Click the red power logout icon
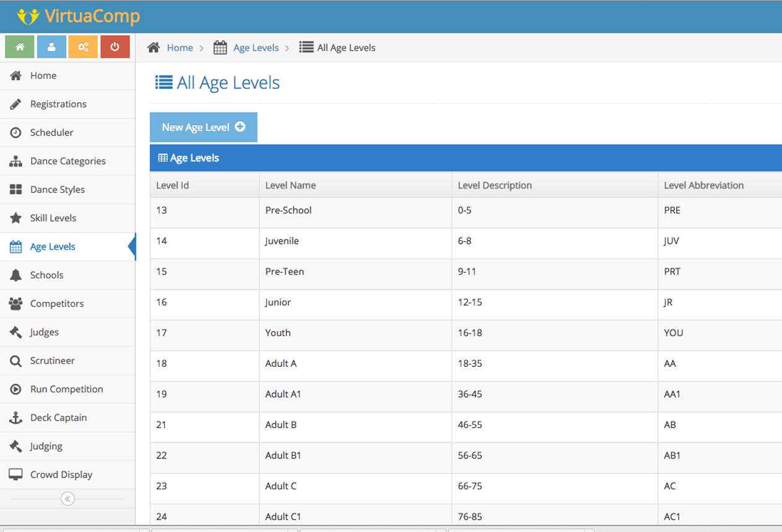This screenshot has width=782, height=532. tap(115, 47)
